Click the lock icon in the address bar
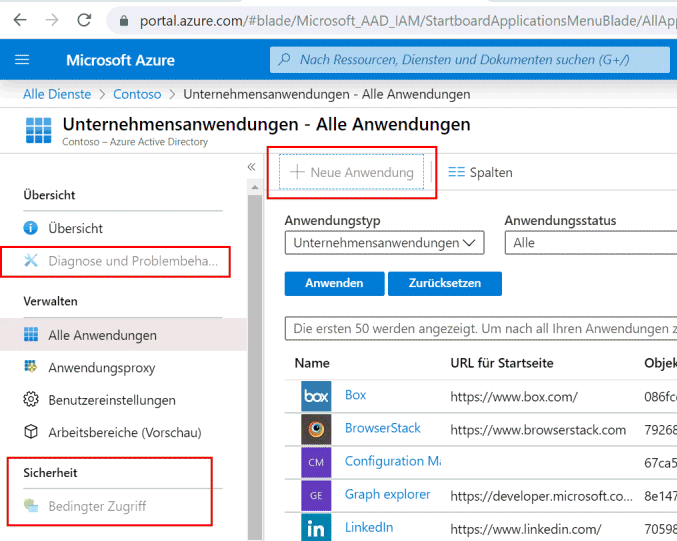Image resolution: width=677 pixels, height=541 pixels. (x=124, y=21)
